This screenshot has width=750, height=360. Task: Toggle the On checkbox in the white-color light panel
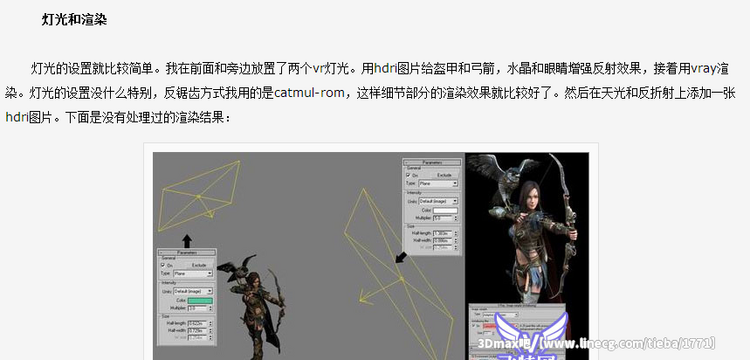tap(408, 175)
